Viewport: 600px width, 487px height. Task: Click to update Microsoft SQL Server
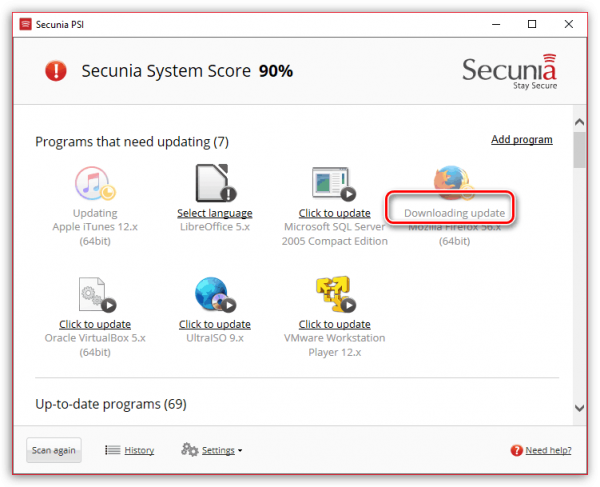pos(335,213)
